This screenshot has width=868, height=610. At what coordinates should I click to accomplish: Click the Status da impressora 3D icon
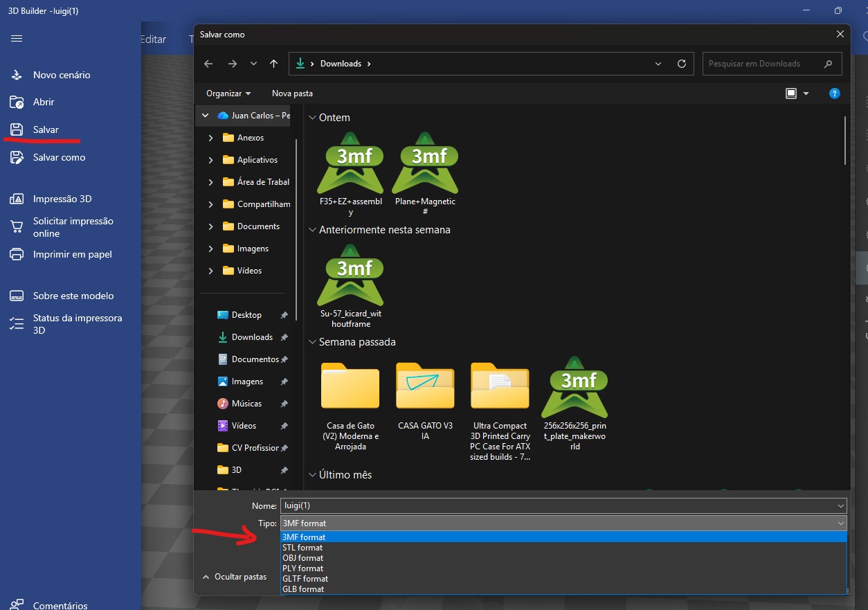tap(17, 324)
